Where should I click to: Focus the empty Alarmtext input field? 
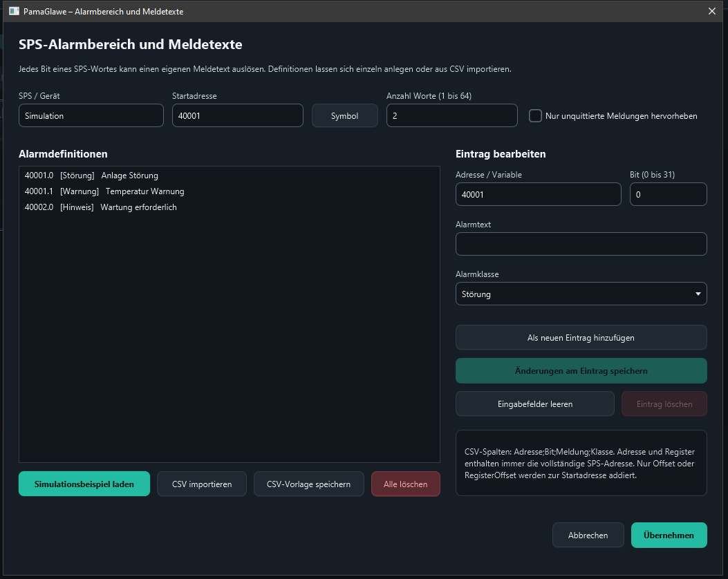pyautogui.click(x=581, y=244)
